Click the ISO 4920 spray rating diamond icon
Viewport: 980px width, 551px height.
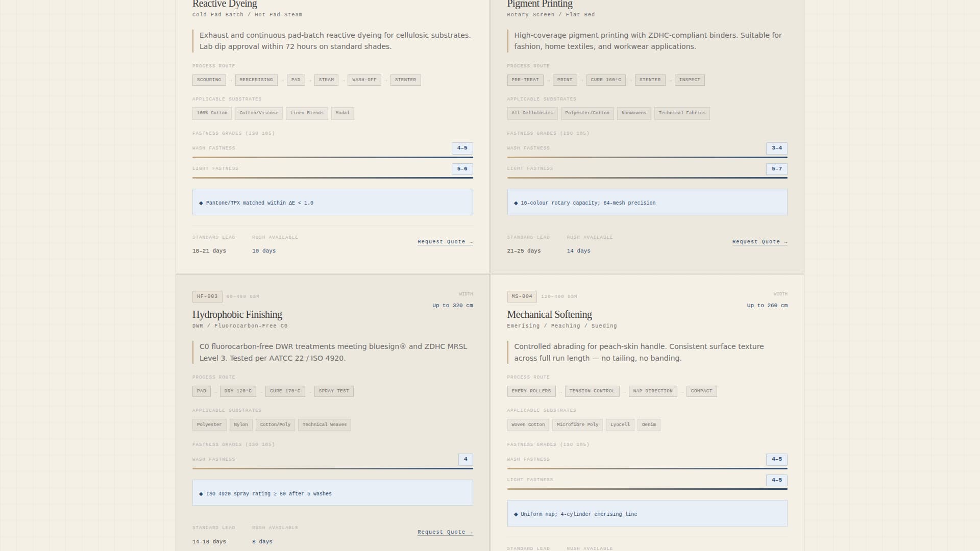[x=201, y=494]
